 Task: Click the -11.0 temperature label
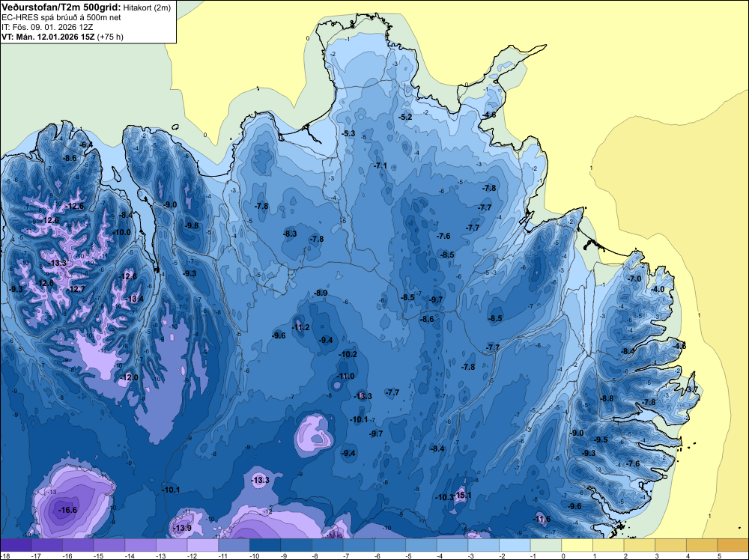click(x=346, y=376)
